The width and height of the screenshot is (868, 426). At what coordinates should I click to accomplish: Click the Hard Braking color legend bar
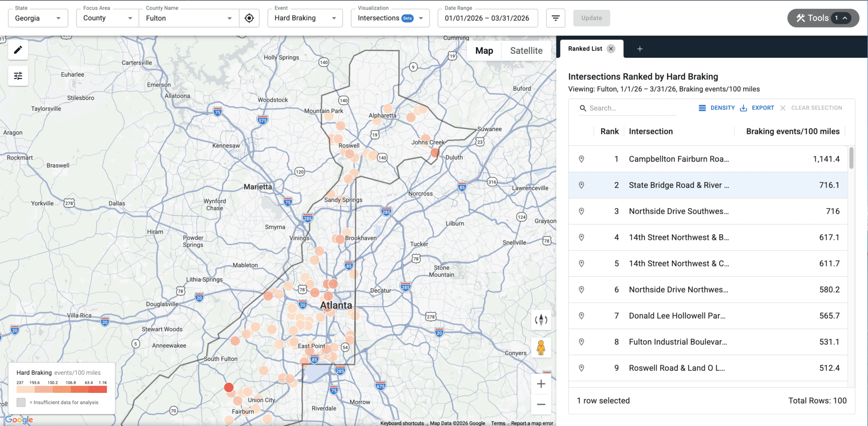pos(62,389)
